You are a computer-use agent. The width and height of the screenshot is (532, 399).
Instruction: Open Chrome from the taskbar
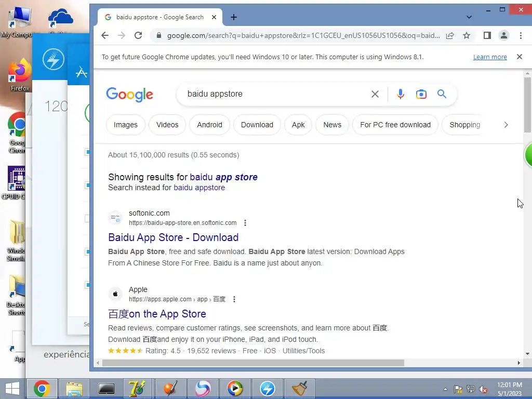[42, 389]
